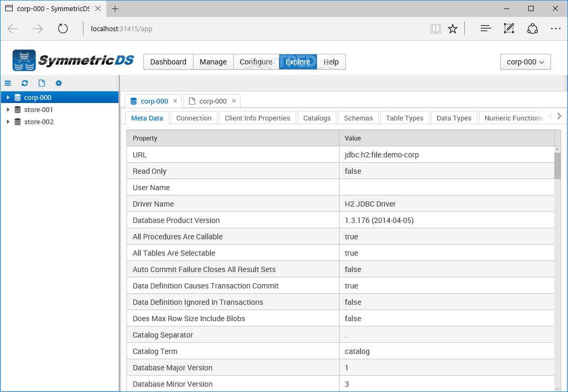Open explorer settings gear icon
The height and width of the screenshot is (392, 568).
[x=59, y=83]
